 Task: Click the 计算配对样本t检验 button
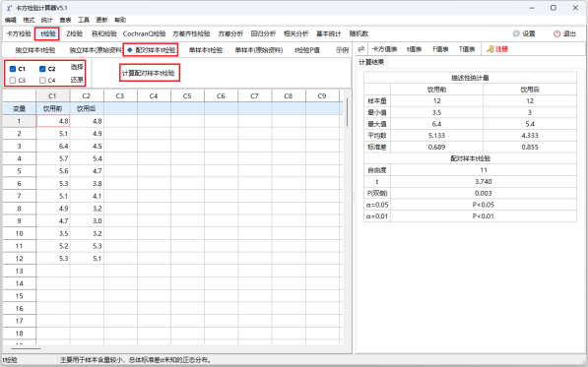tap(149, 73)
